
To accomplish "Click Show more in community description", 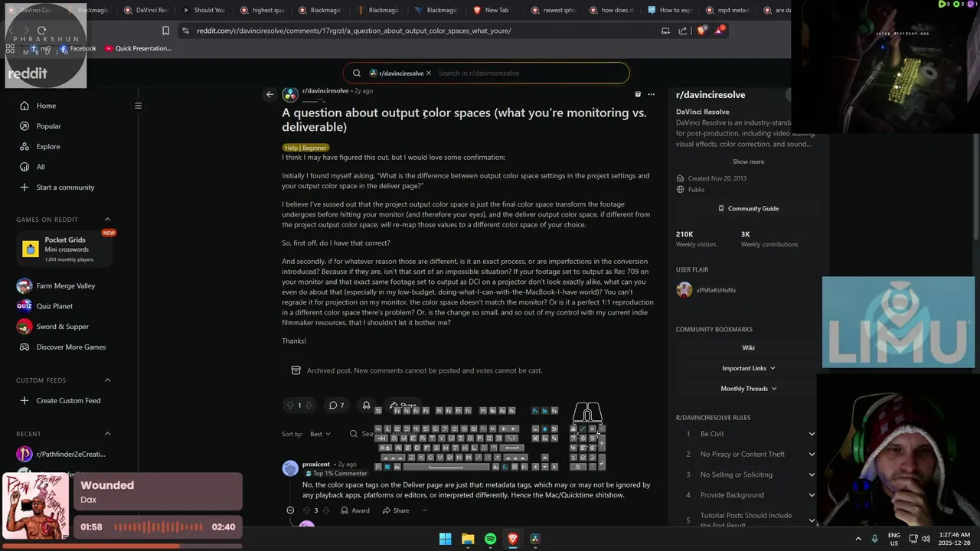I will [x=748, y=161].
